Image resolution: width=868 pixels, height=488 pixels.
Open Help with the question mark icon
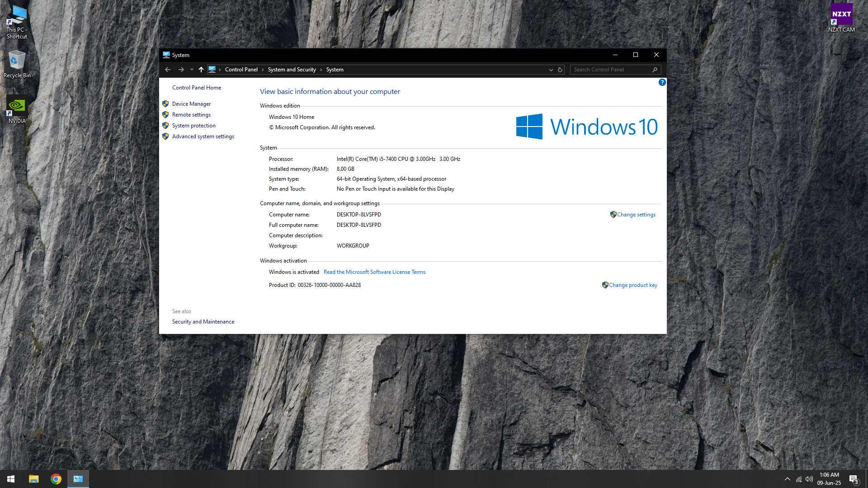point(662,82)
